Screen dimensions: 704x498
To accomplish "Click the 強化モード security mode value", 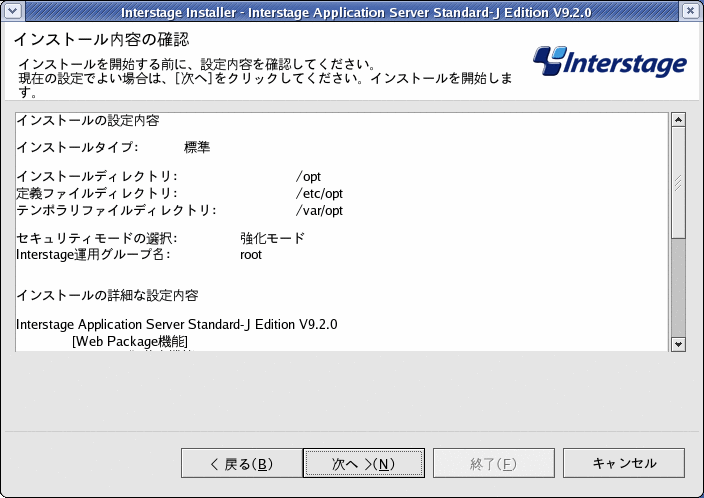I will tap(273, 238).
